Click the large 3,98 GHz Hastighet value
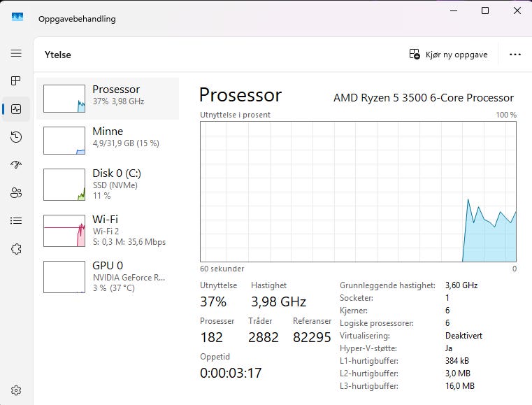This screenshot has width=532, height=405. [x=278, y=301]
